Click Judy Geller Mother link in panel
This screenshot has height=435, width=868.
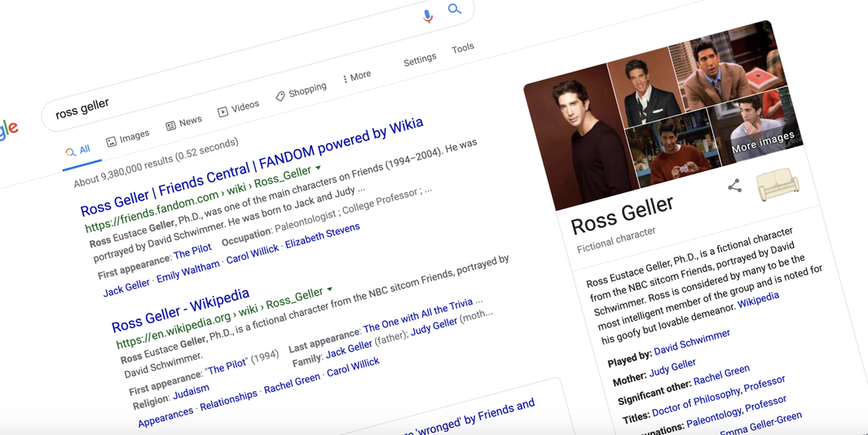click(x=672, y=367)
